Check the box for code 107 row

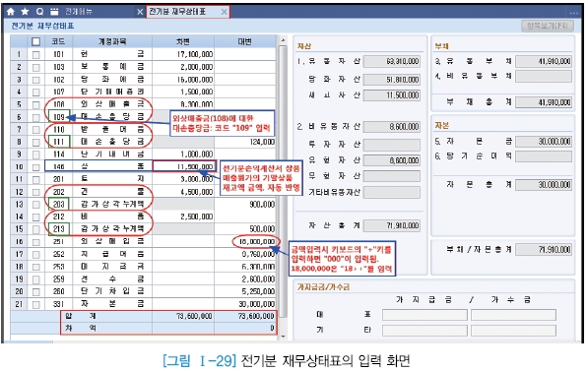point(36,93)
